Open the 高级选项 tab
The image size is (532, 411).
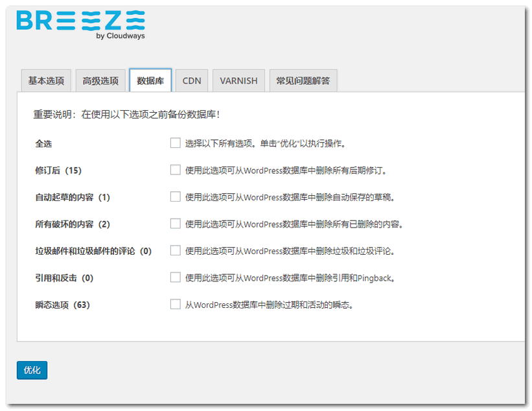point(101,80)
